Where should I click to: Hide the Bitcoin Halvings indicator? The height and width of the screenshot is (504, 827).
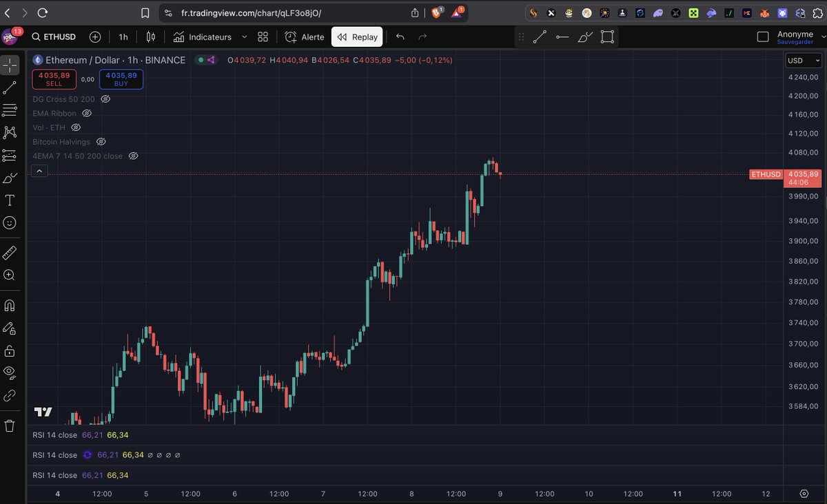(x=101, y=141)
